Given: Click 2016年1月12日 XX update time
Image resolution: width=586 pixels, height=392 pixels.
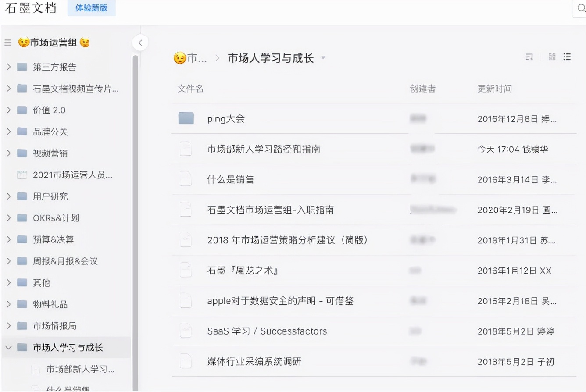Looking at the screenshot, I should [515, 271].
